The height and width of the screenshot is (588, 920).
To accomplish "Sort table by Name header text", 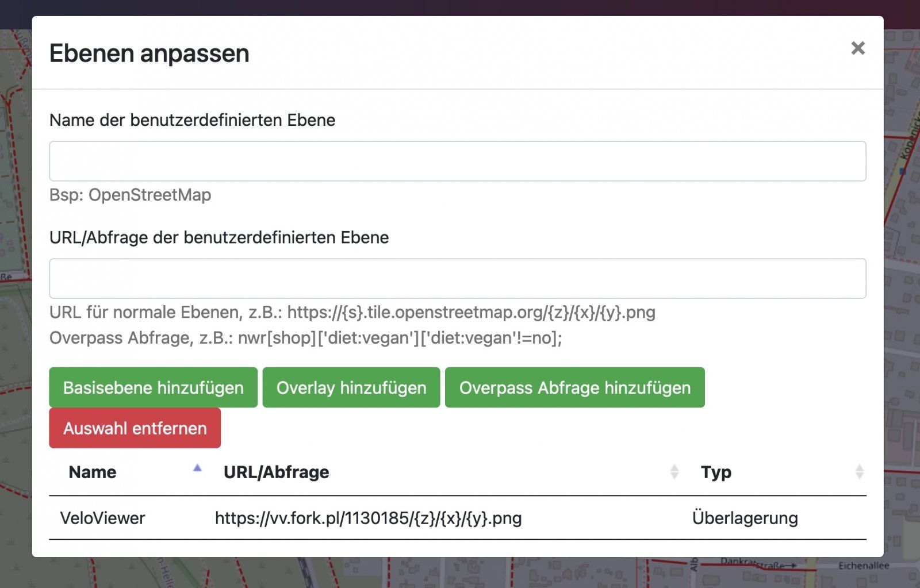I will [93, 472].
